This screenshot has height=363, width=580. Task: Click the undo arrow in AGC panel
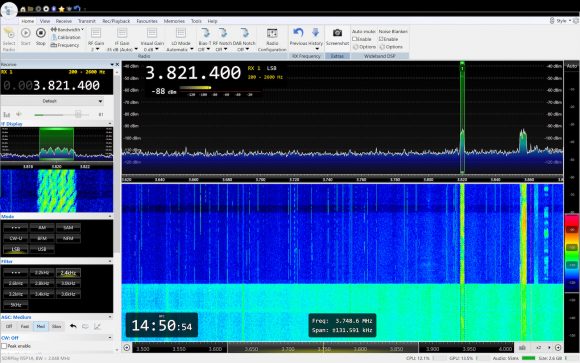tap(73, 326)
